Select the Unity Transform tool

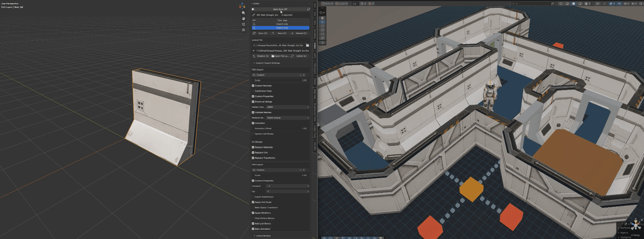322,38
